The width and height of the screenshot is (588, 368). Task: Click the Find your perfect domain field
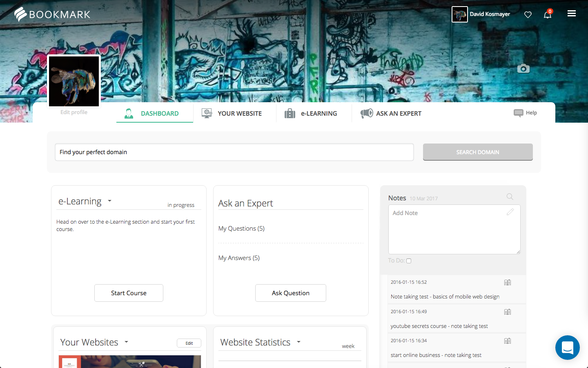click(234, 152)
